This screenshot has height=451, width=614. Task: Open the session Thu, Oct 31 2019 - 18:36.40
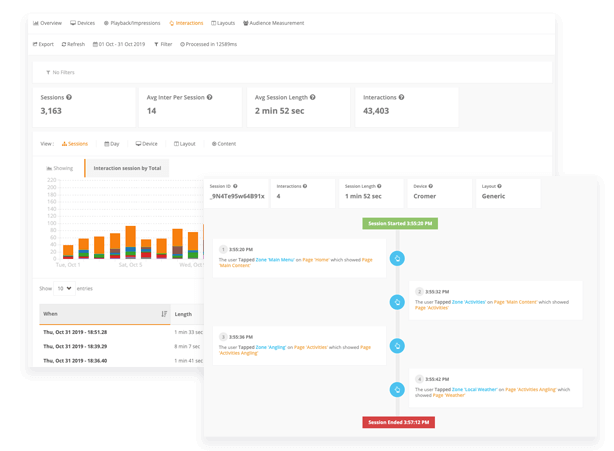click(x=75, y=361)
